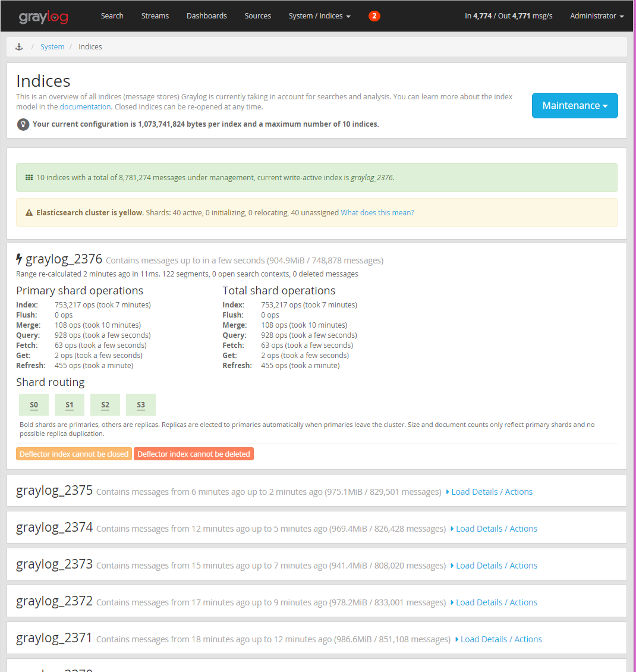636x672 pixels.
Task: Click the graylog_2376 index title
Action: coord(64,259)
